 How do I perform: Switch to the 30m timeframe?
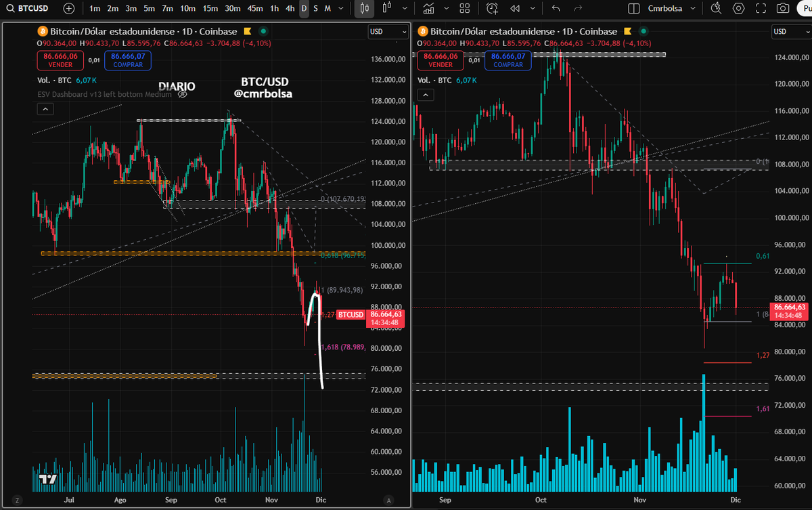pyautogui.click(x=233, y=8)
